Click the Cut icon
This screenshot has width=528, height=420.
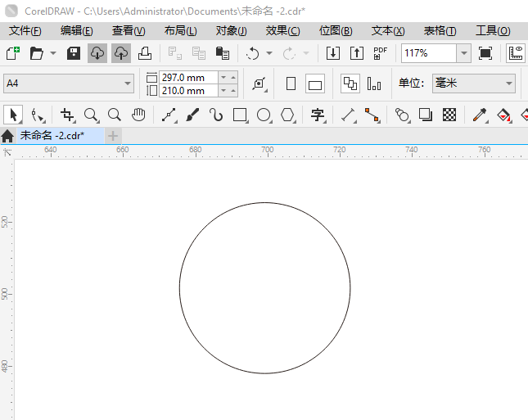point(174,53)
